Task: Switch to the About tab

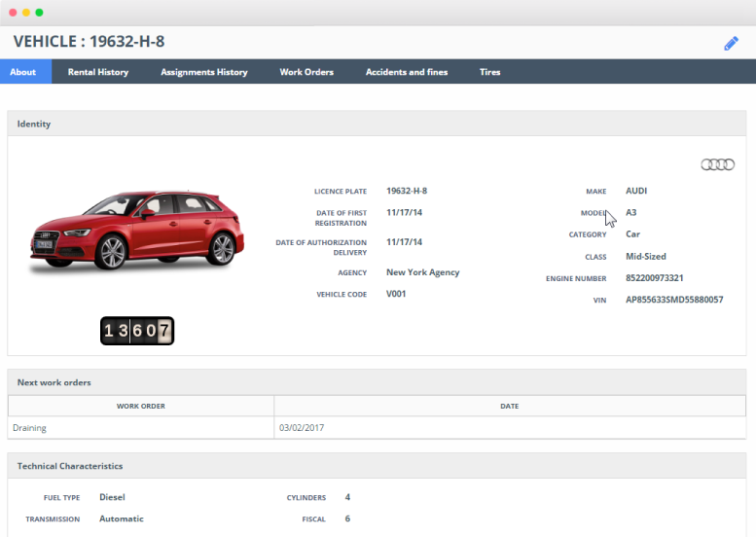Action: [x=23, y=72]
